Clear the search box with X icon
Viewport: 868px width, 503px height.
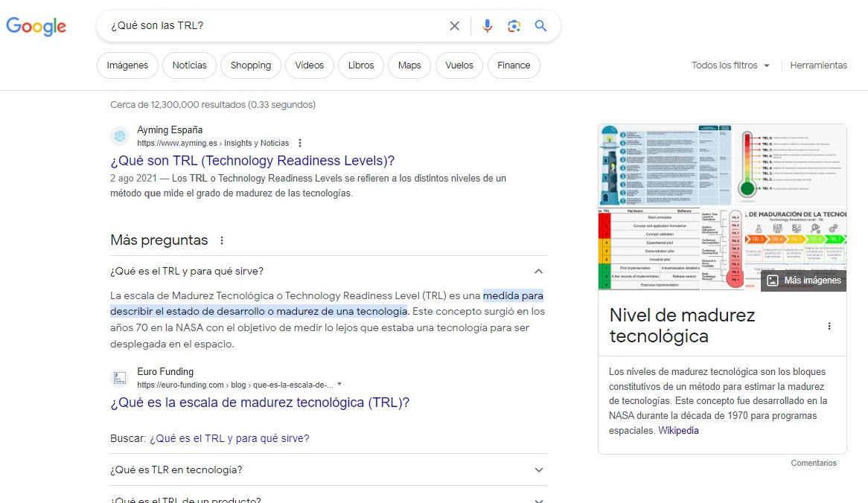[x=455, y=26]
